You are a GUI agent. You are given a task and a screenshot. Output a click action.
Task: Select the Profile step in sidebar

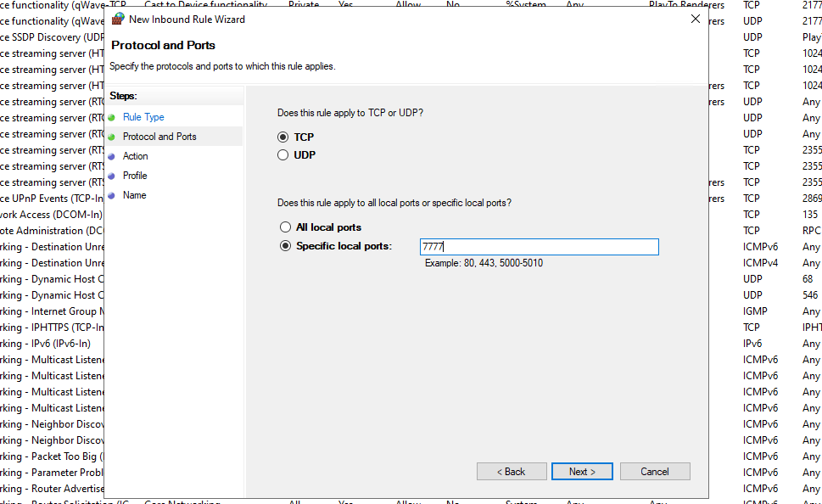click(x=135, y=175)
